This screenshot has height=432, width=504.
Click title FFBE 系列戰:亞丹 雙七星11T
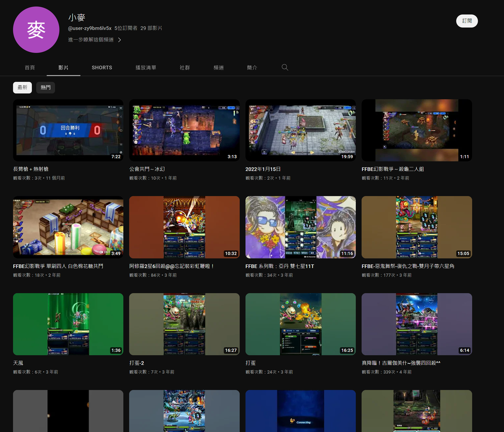(x=280, y=266)
